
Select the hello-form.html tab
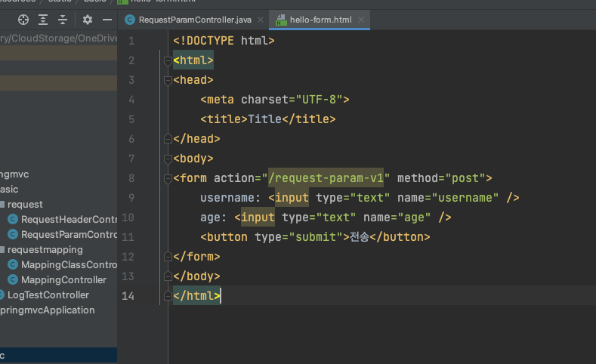tap(320, 20)
